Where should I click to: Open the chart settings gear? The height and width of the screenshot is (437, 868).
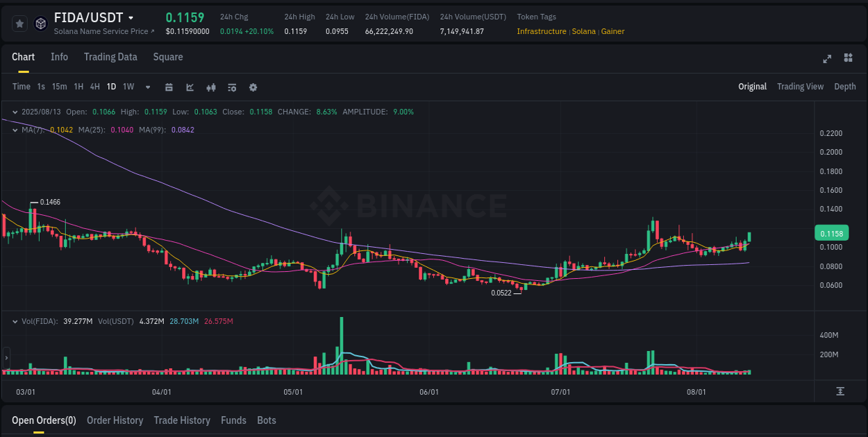(253, 87)
